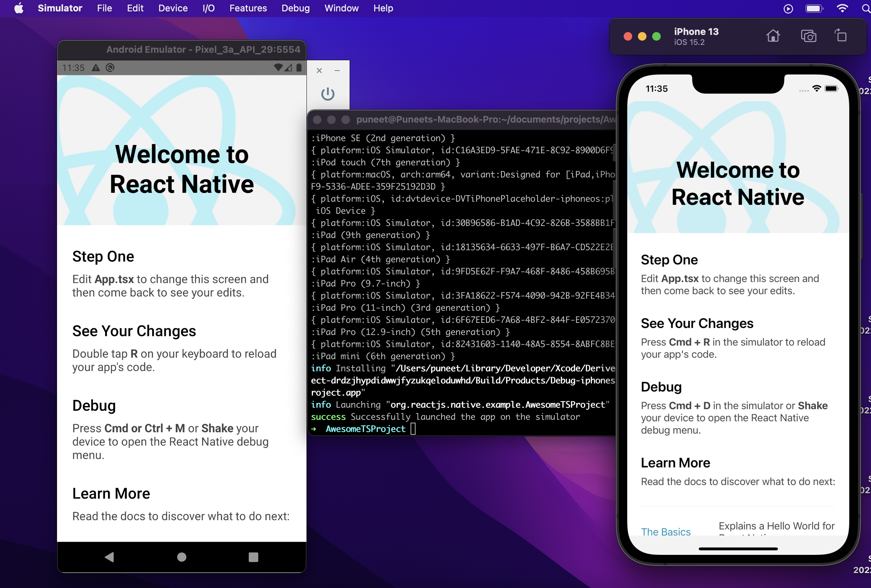Screen dimensions: 871x588
Task: Rotate the iPhone simulator device
Action: point(841,36)
